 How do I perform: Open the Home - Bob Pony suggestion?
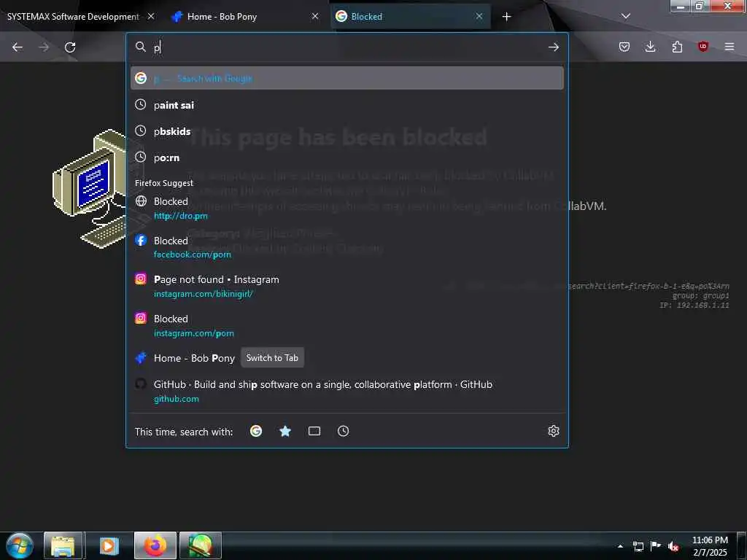point(347,358)
